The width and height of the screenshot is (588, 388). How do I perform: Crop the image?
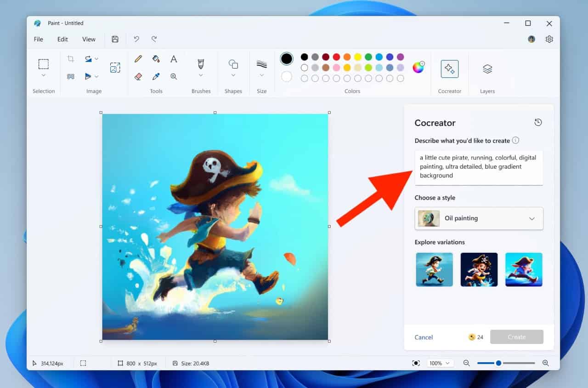pos(71,59)
